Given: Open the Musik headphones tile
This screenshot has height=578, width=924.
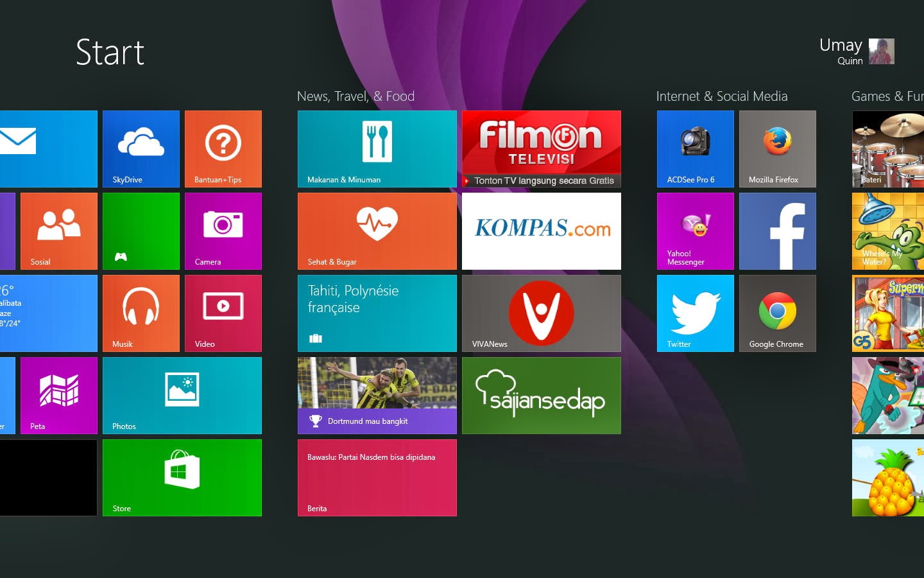Looking at the screenshot, I should (x=141, y=313).
